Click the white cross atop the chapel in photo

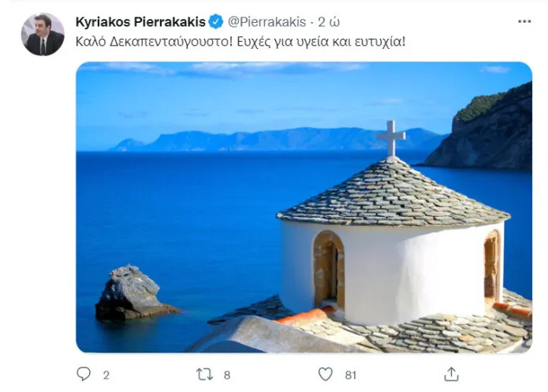coord(391,139)
